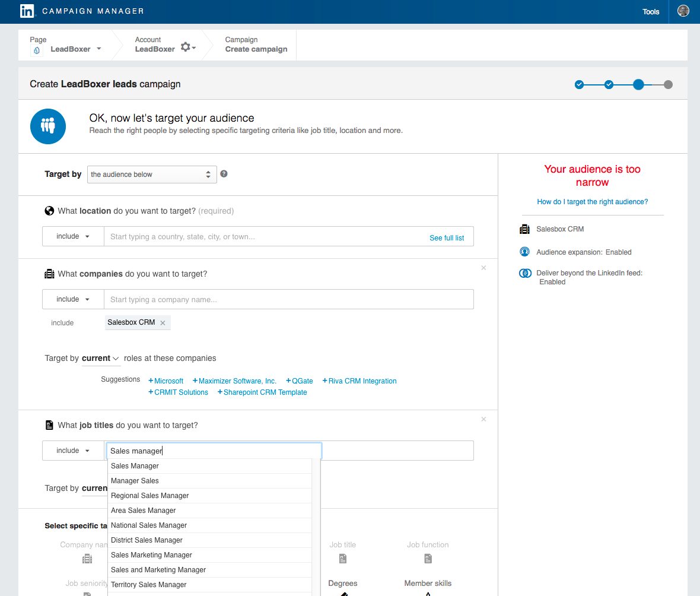Choose District Sales Manager suggestion
This screenshot has width=700, height=596.
(210, 540)
